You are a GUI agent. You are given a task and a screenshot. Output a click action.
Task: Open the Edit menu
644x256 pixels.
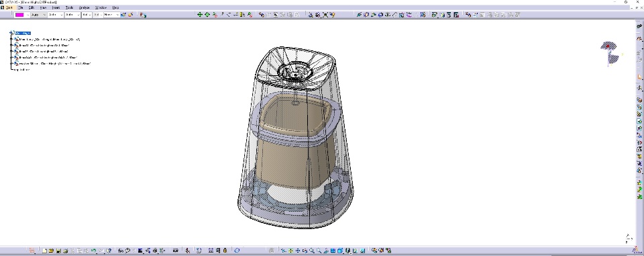click(32, 7)
